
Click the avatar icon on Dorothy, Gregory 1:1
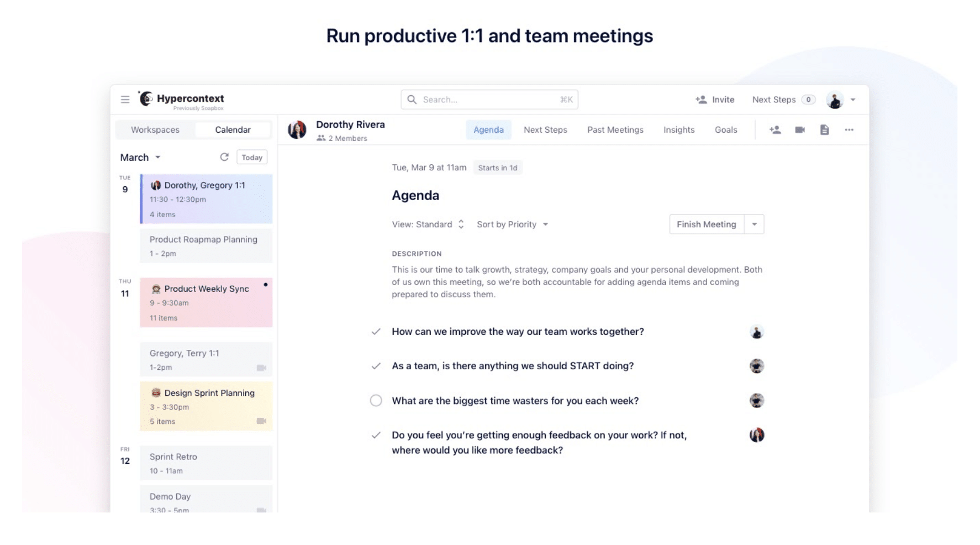[x=156, y=185]
